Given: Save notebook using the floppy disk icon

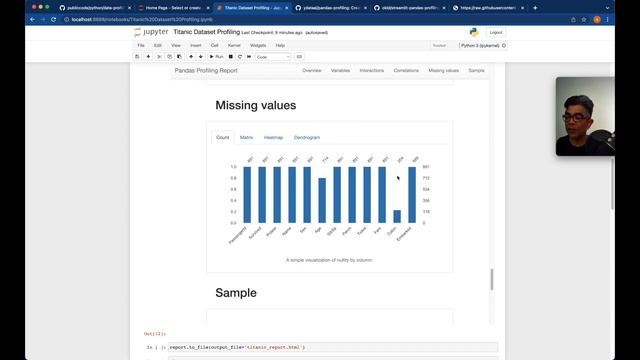Looking at the screenshot, I should 137,57.
